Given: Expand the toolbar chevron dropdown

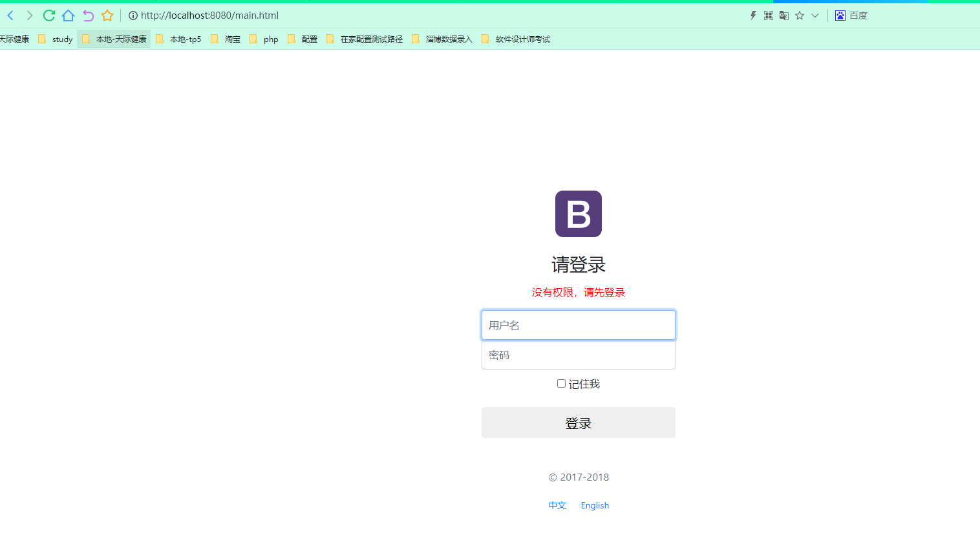Looking at the screenshot, I should (815, 15).
